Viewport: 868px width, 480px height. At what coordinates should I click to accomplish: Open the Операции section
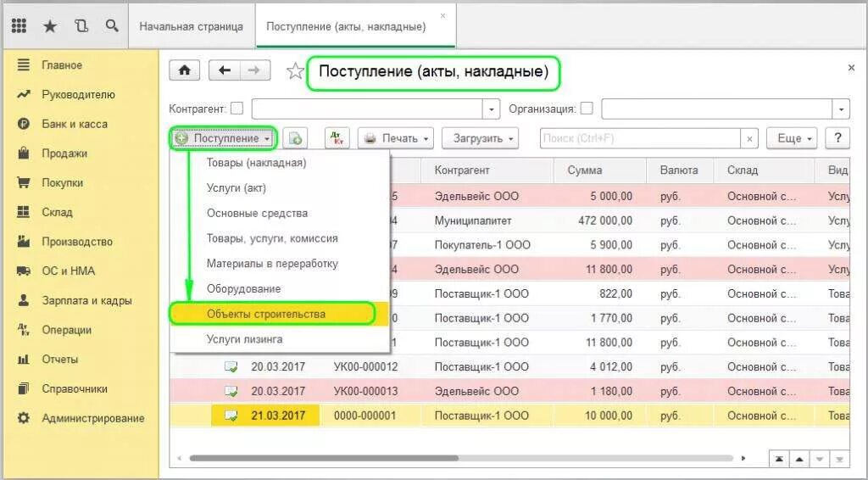click(x=66, y=330)
